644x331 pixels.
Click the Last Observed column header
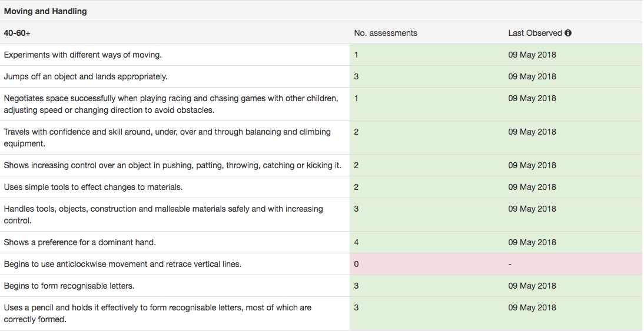[535, 34]
